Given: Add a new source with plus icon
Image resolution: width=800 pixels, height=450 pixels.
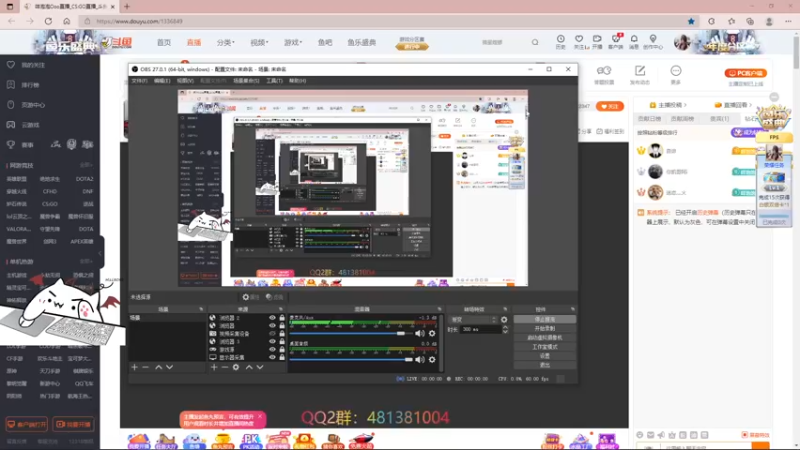Looking at the screenshot, I should pyautogui.click(x=214, y=367).
